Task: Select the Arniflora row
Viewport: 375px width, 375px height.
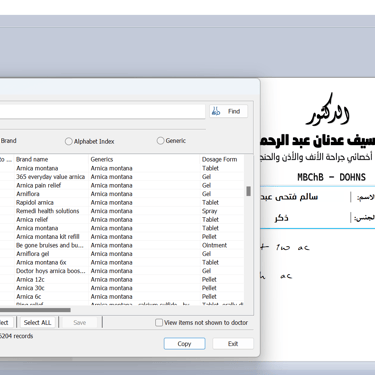Action: [122, 194]
